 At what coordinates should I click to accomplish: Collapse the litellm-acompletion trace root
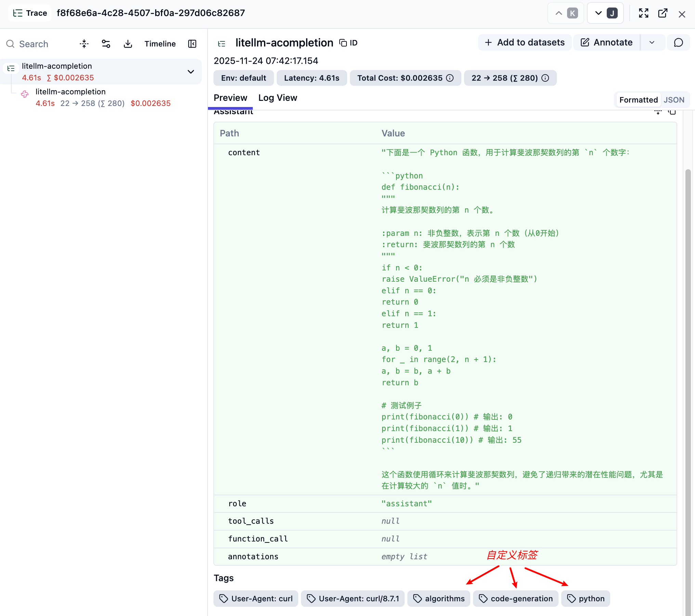coord(191,72)
